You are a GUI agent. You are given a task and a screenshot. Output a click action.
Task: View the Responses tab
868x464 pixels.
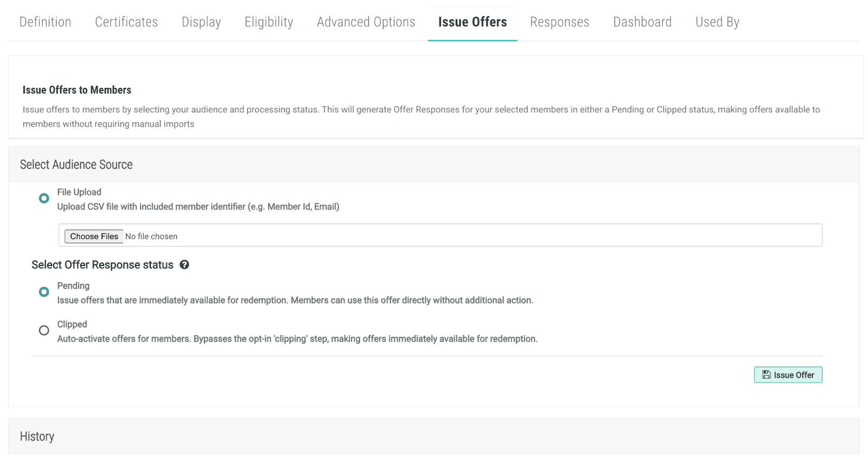(559, 22)
